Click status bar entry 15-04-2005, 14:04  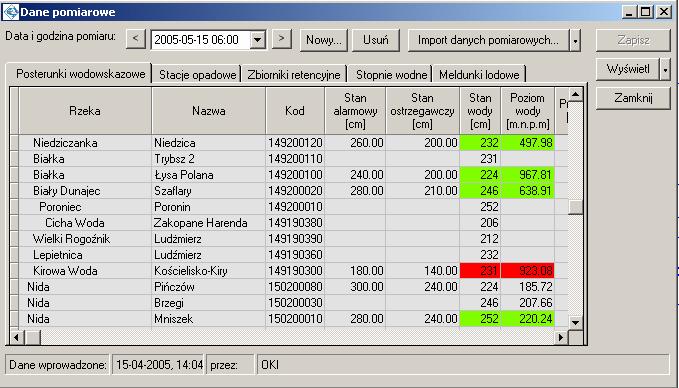coord(158,365)
